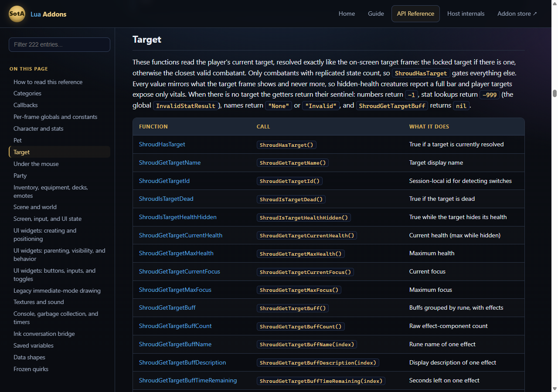Image resolution: width=558 pixels, height=392 pixels.
Task: Open Host internals page
Action: coord(466,14)
